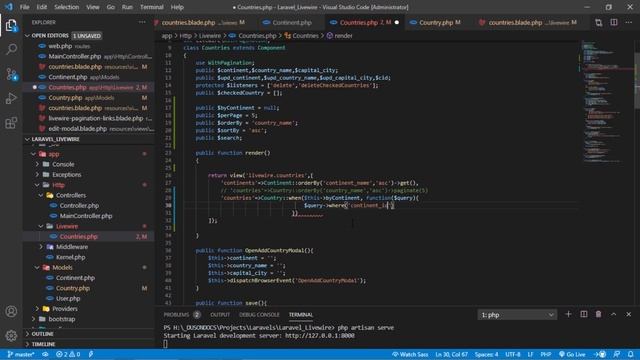Maximize the panel with up chevron

coord(613,314)
